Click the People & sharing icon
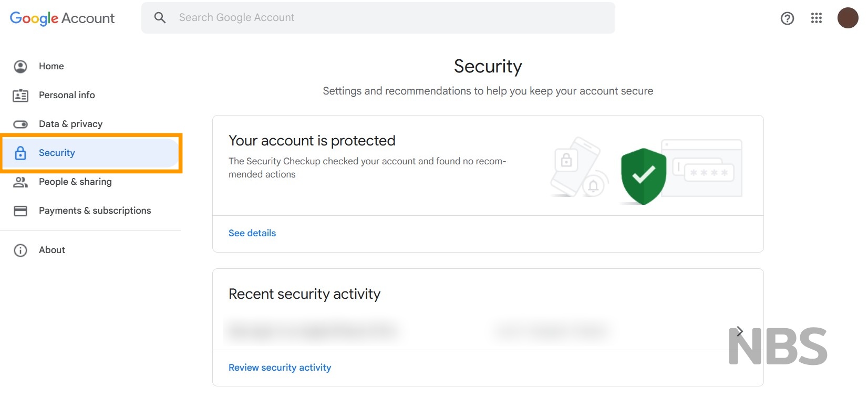 click(20, 182)
